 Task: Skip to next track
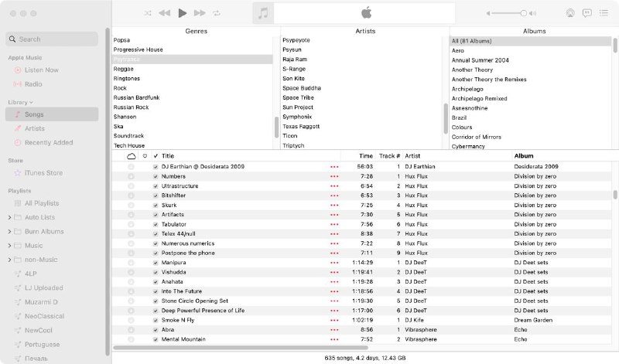pyautogui.click(x=200, y=13)
